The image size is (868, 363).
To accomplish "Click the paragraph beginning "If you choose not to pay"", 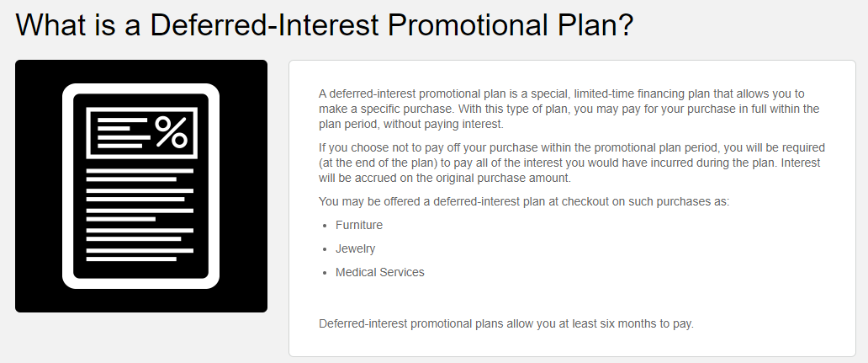I will tap(572, 163).
